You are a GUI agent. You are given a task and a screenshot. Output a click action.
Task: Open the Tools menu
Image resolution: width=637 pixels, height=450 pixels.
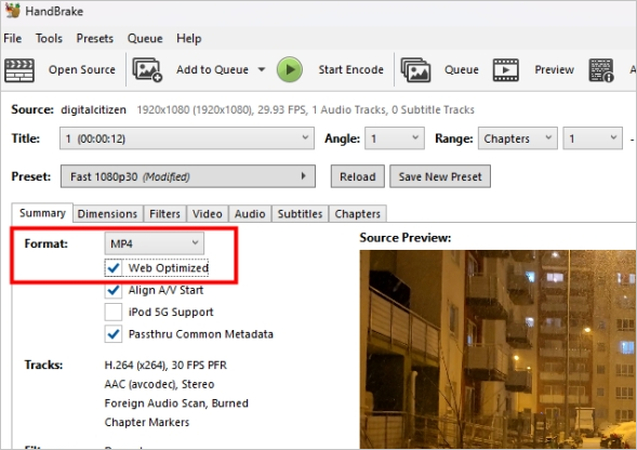49,39
